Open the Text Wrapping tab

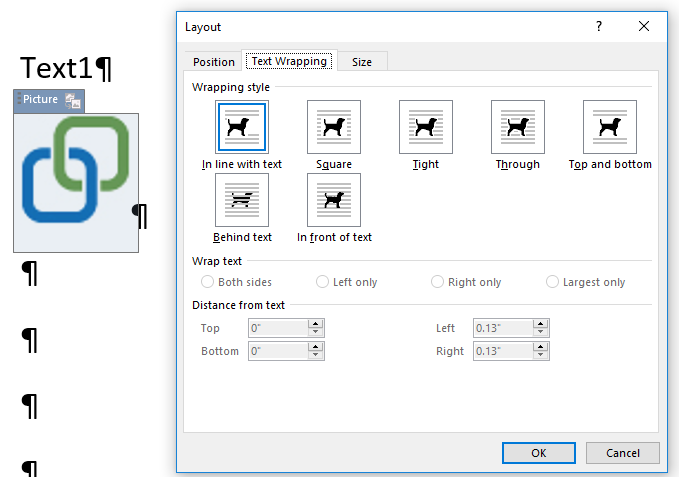pyautogui.click(x=289, y=61)
